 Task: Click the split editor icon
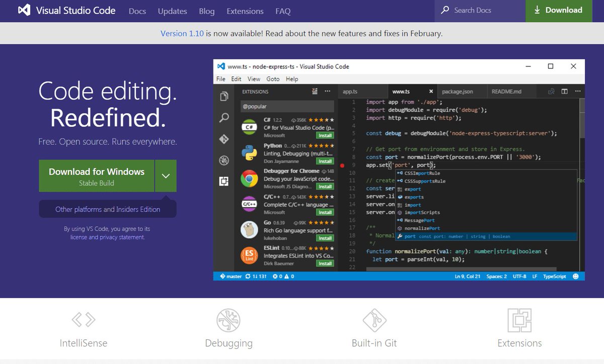click(565, 92)
